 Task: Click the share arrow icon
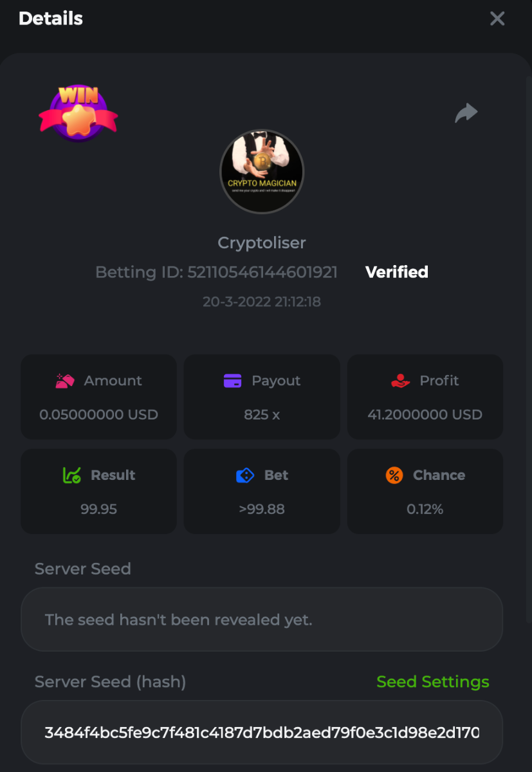click(466, 113)
